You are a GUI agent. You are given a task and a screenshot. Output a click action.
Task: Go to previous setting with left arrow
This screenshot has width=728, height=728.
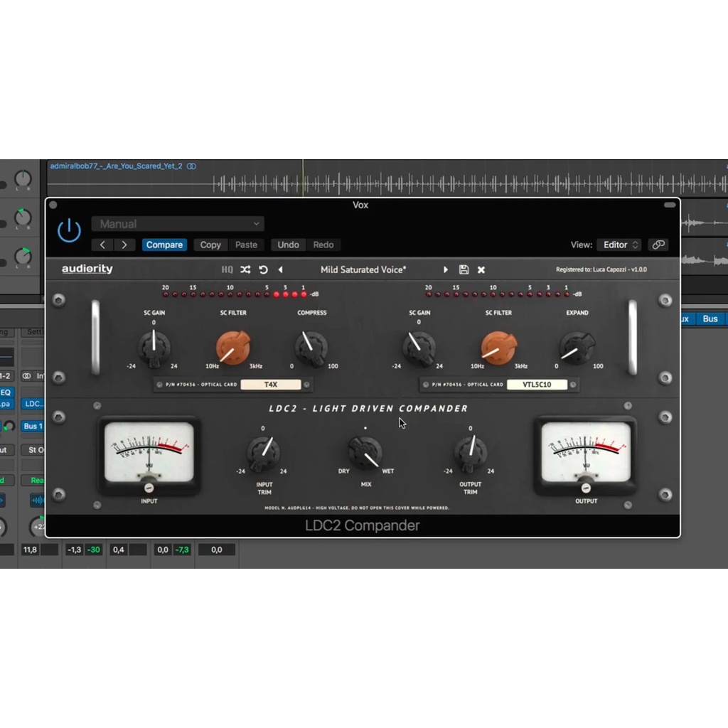(102, 245)
